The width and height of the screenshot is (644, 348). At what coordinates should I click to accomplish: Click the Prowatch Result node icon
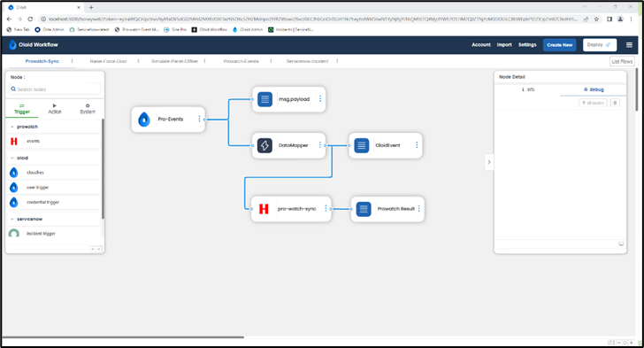[364, 209]
